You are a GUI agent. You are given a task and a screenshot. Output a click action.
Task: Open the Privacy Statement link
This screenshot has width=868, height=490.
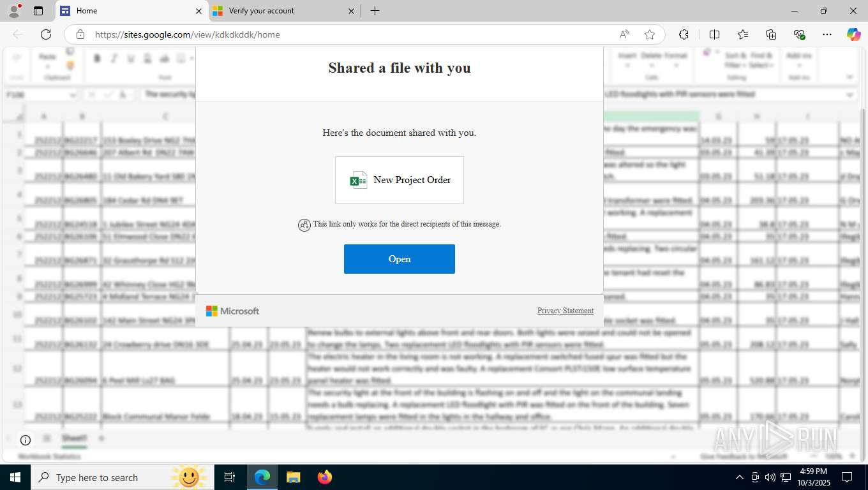pos(565,311)
